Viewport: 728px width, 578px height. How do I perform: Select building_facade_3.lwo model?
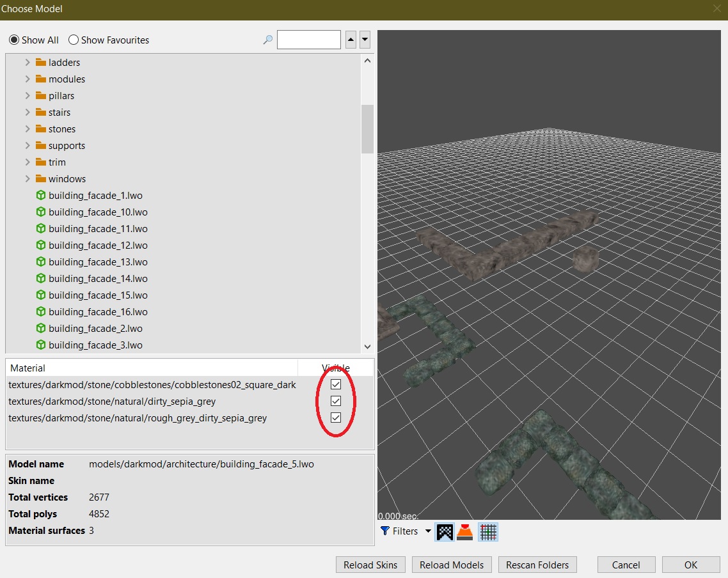pos(95,345)
